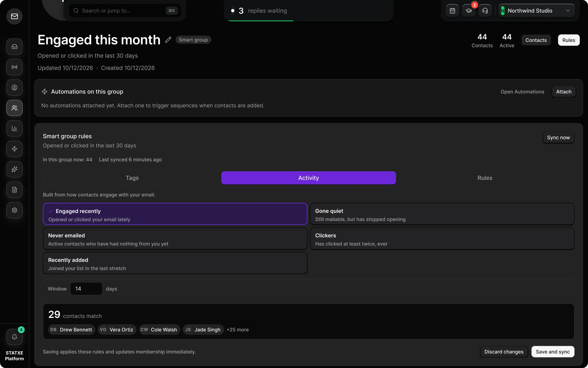Open the Inbox tray icon in the sidebar
This screenshot has height=368, width=588.
click(x=14, y=46)
